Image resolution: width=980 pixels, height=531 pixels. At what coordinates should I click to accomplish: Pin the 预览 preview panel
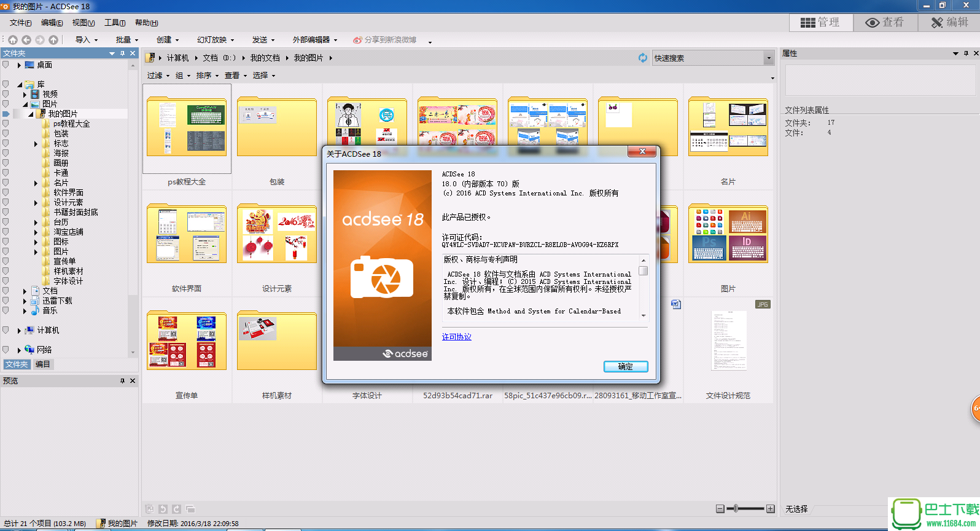click(x=122, y=381)
